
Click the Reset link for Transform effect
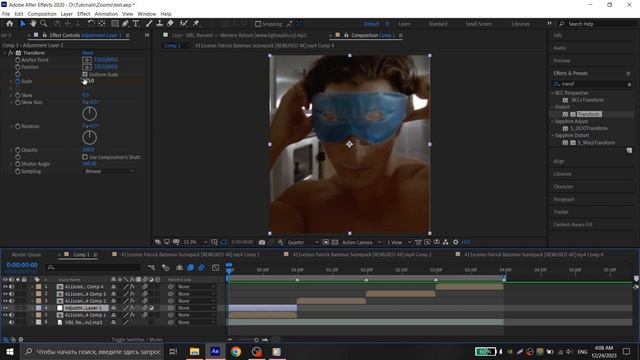[x=88, y=53]
